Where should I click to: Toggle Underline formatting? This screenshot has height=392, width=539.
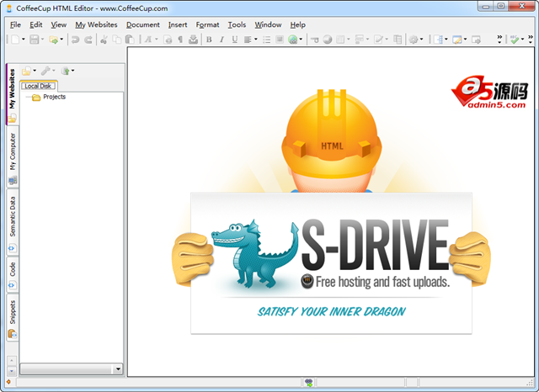(234, 40)
